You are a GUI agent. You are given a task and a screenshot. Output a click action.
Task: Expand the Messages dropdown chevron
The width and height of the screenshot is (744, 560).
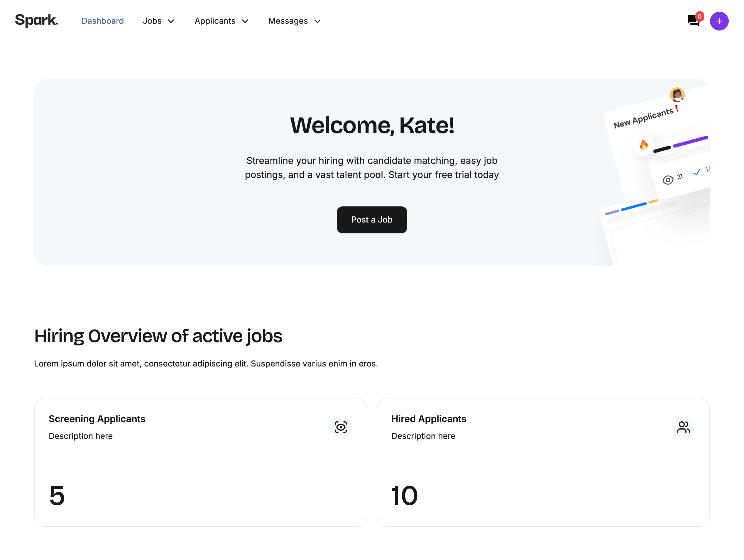317,21
